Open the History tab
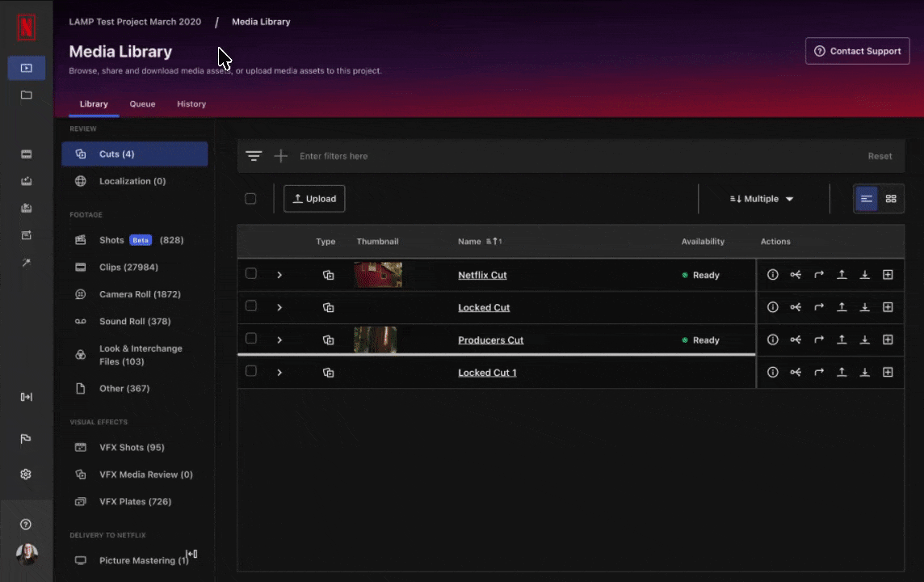Screen dimensions: 924x582 coord(191,103)
